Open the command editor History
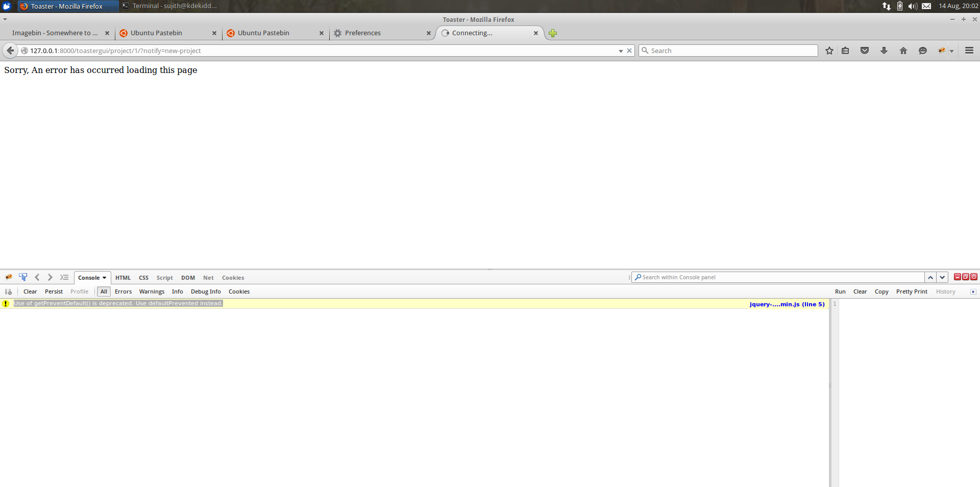The image size is (980, 487). point(945,291)
